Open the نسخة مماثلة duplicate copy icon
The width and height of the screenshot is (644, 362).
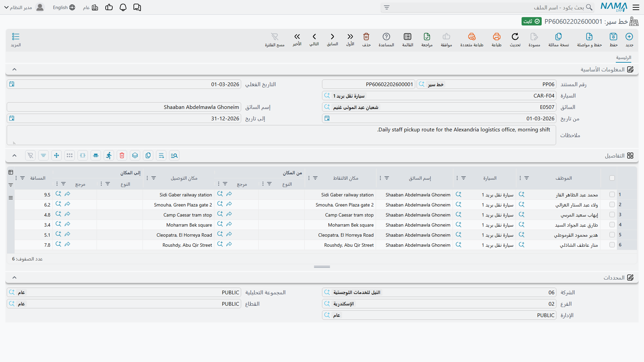point(558,37)
